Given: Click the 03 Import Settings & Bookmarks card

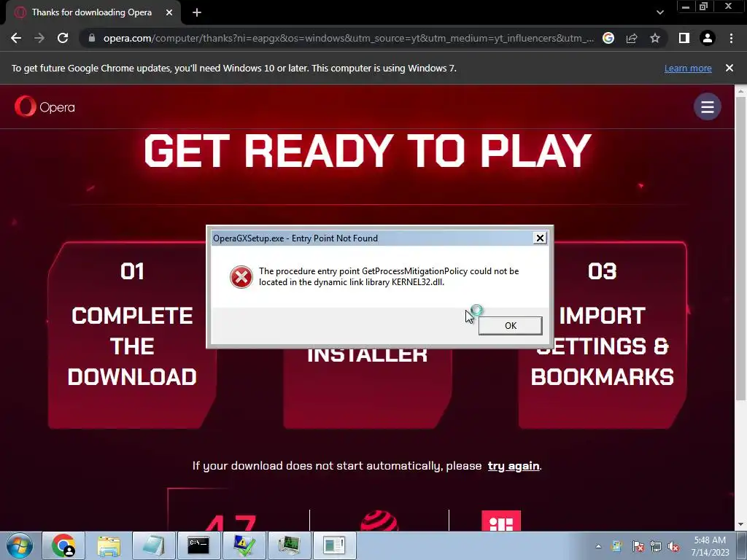Looking at the screenshot, I should tap(602, 335).
